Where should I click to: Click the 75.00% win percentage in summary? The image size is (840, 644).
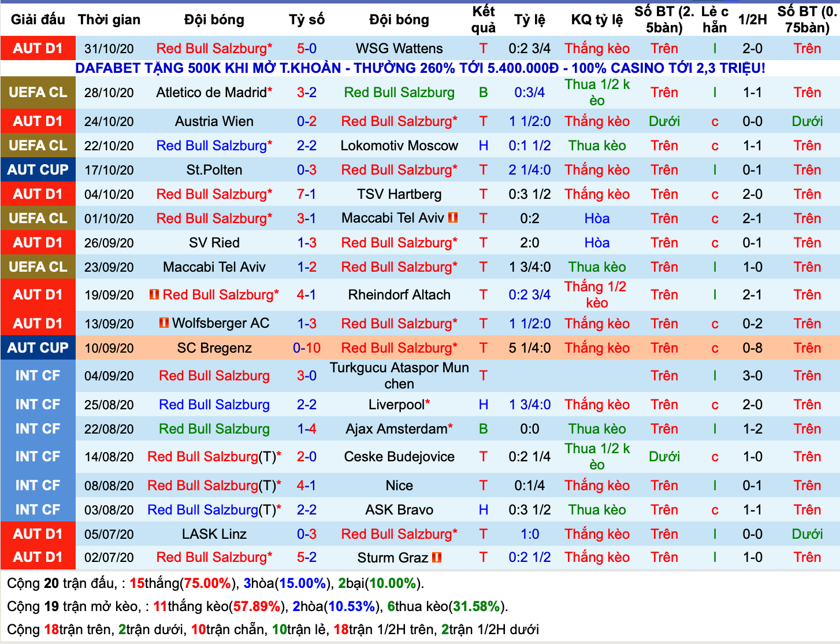[x=206, y=583]
